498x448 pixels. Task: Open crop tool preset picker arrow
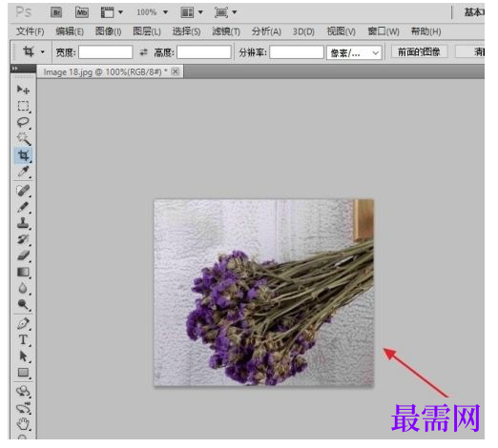(43, 51)
